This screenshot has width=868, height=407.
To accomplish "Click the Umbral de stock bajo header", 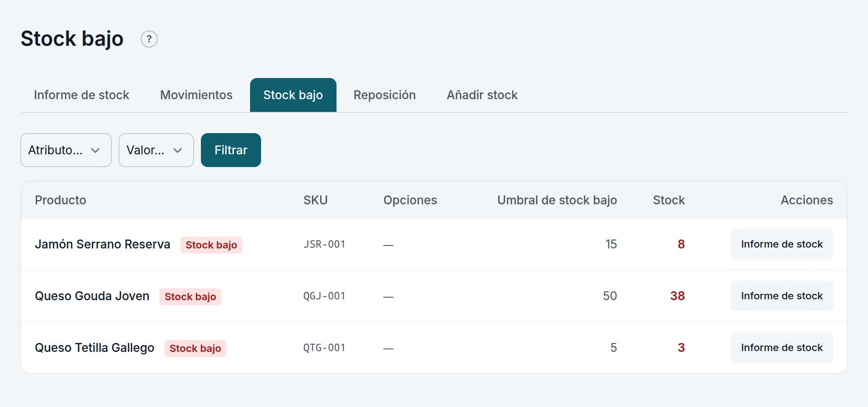I will [557, 200].
